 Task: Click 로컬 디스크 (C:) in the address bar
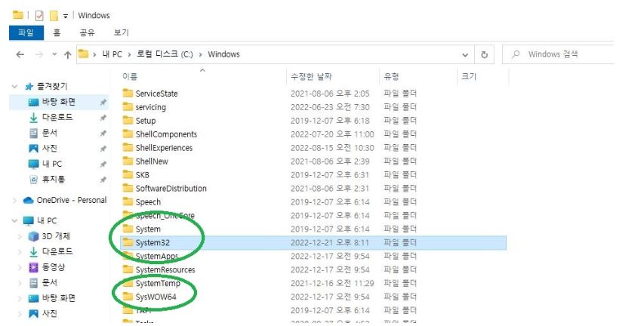[x=165, y=54]
